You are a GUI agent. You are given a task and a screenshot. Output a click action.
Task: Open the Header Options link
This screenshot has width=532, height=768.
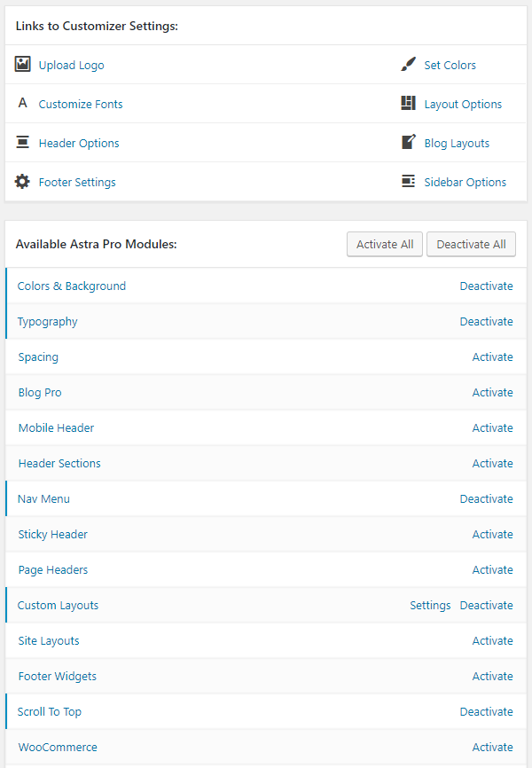79,144
